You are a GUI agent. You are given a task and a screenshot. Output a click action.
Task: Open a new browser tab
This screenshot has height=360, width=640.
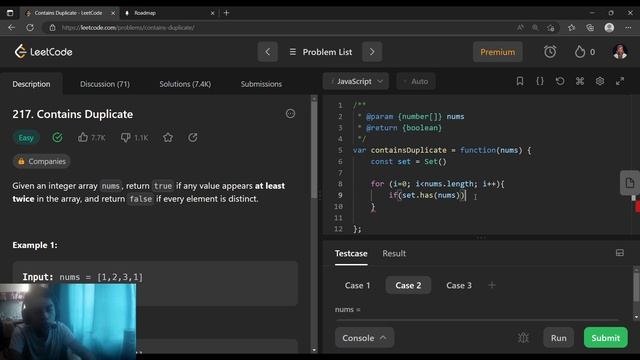click(226, 13)
